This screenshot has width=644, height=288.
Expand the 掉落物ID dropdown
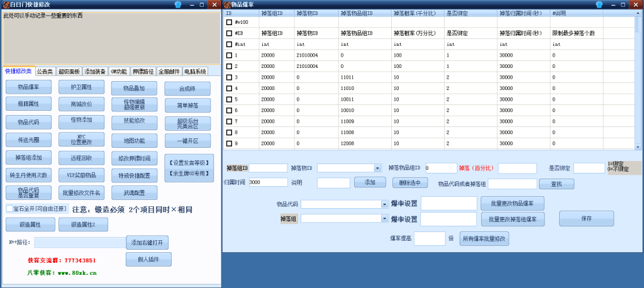(377, 168)
